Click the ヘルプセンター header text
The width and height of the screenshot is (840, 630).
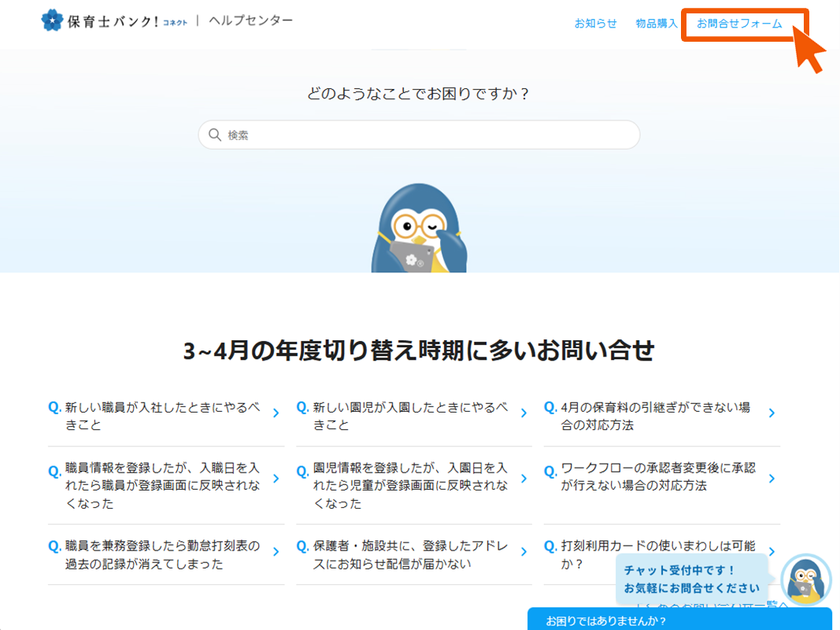(252, 20)
